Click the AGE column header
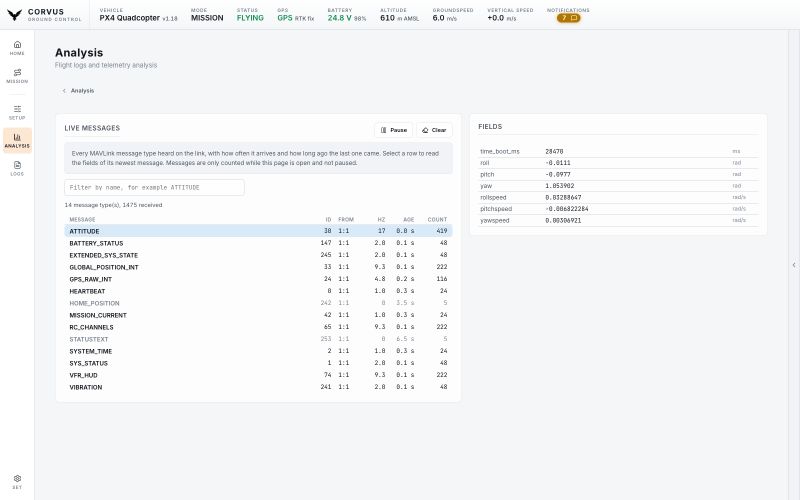This screenshot has width=800, height=500. [x=409, y=219]
